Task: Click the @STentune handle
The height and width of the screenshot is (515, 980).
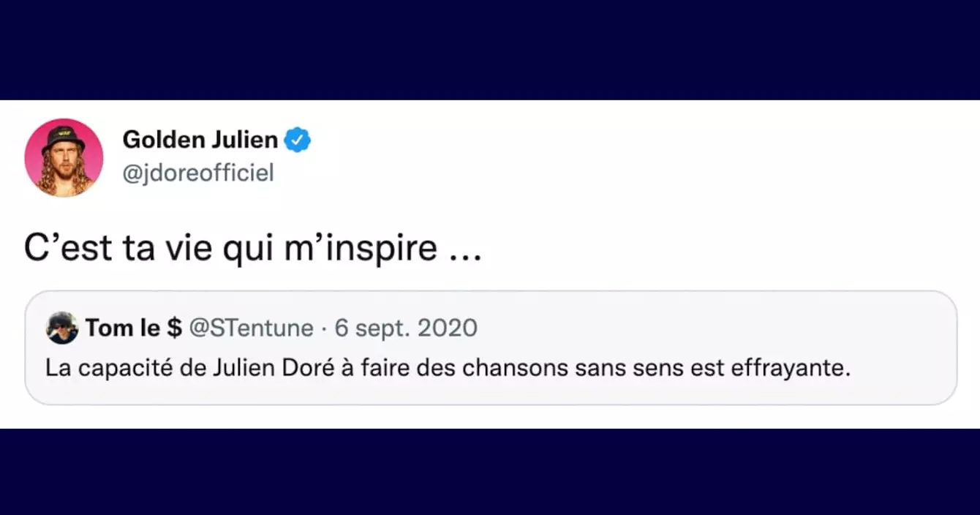Action: click(251, 328)
